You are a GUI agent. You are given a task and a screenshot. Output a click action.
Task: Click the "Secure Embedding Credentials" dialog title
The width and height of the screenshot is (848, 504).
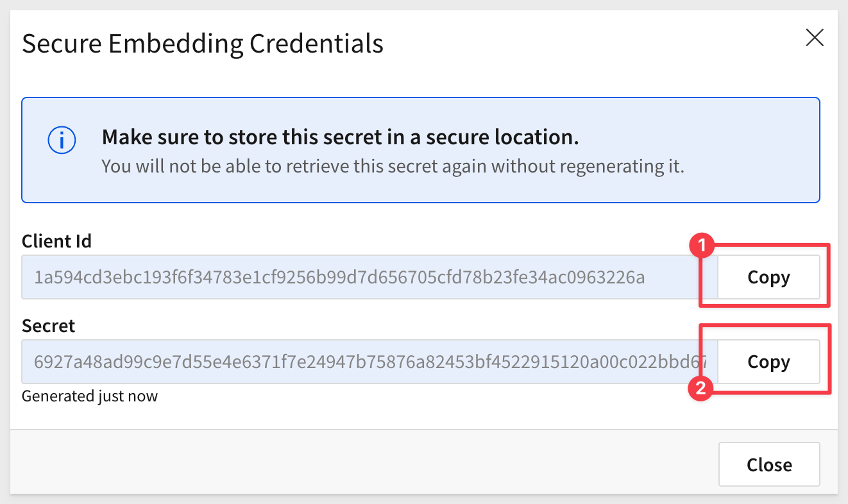(203, 44)
